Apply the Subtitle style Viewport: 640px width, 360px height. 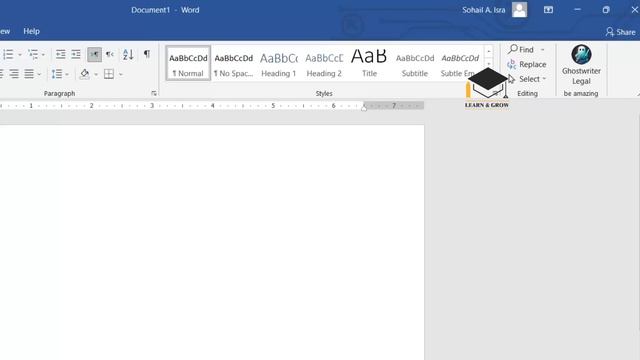click(415, 63)
